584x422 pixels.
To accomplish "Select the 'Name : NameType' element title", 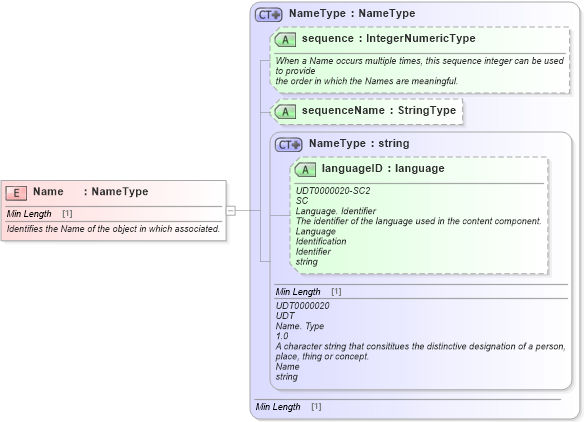I will (91, 191).
